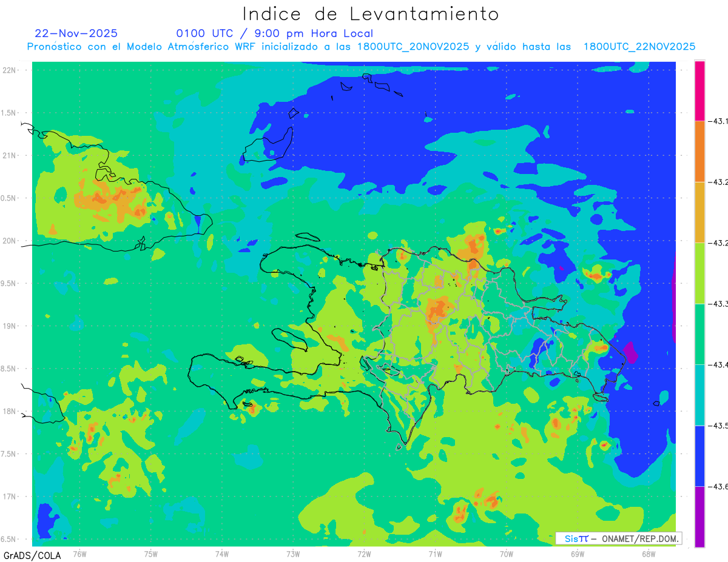
Task: Select the date text '22-Nov-2025'
Action: tap(76, 33)
